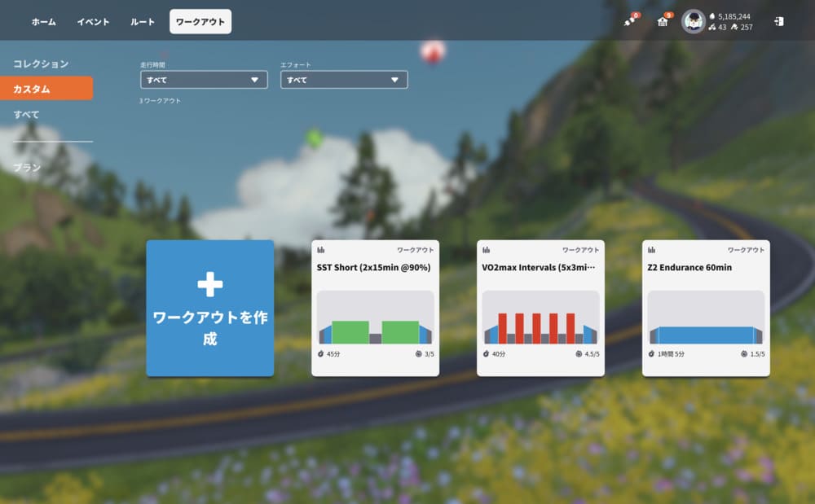This screenshot has height=504, width=815.
Task: Open the VO2max Intervals workout title
Action: [x=539, y=267]
